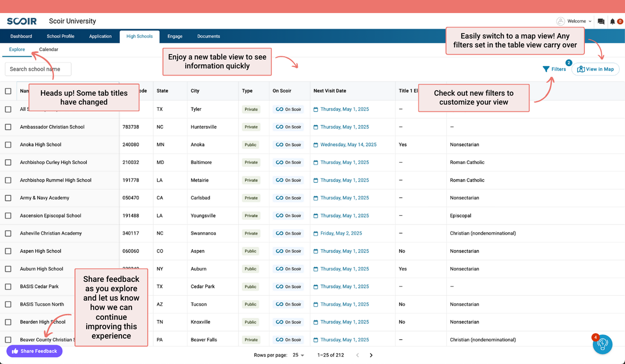Check the Ascension Episcopal School row
The image size is (625, 364).
coord(8,215)
